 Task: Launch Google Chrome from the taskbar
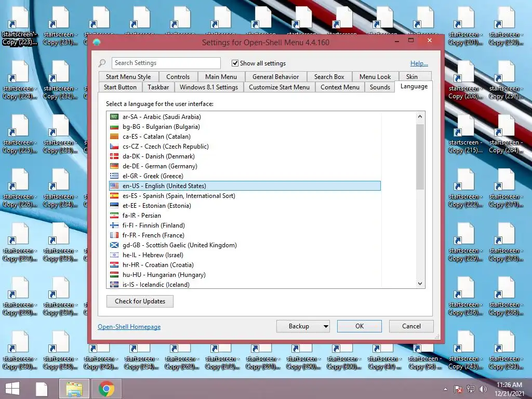coord(107,389)
